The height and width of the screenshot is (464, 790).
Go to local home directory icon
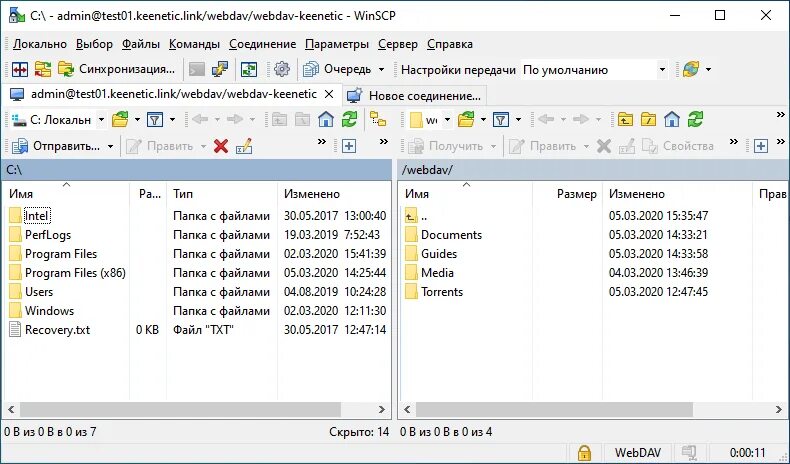click(x=326, y=119)
